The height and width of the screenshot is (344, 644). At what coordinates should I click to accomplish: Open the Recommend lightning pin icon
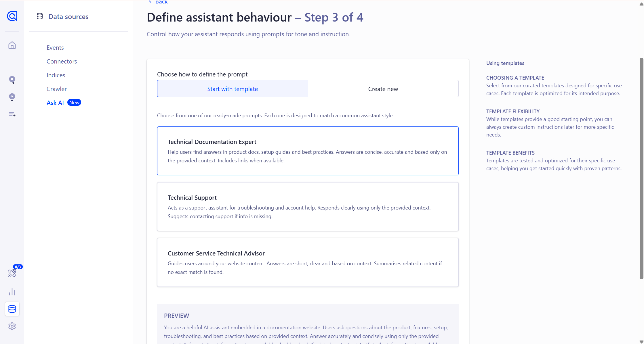coord(12,97)
